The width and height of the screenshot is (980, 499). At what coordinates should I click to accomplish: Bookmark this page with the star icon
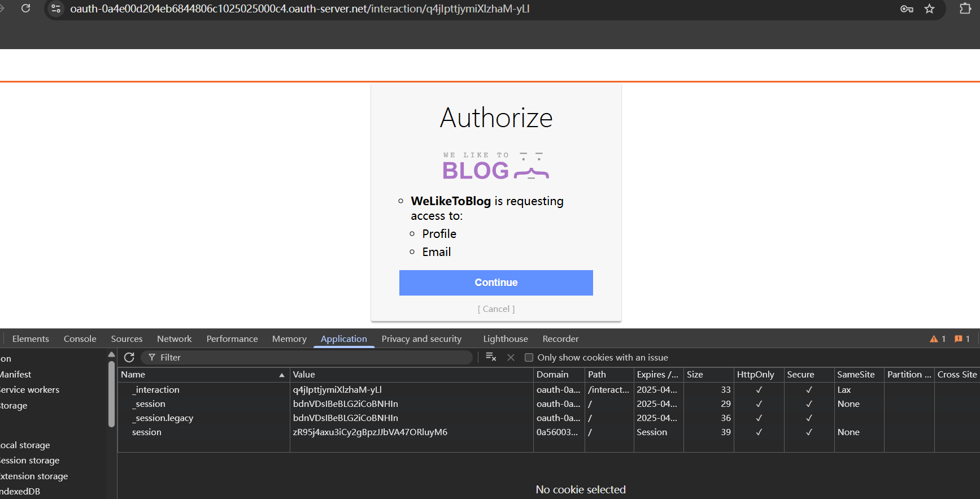pyautogui.click(x=929, y=8)
